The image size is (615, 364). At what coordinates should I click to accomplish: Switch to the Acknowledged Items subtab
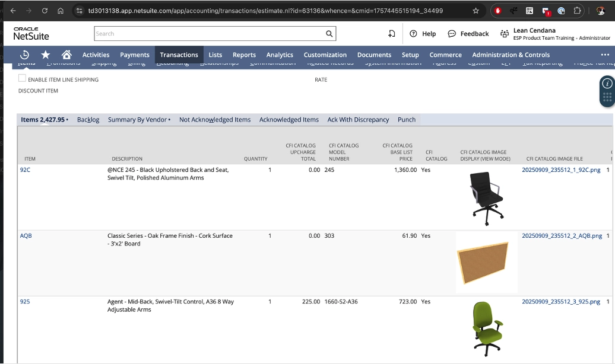coord(289,119)
